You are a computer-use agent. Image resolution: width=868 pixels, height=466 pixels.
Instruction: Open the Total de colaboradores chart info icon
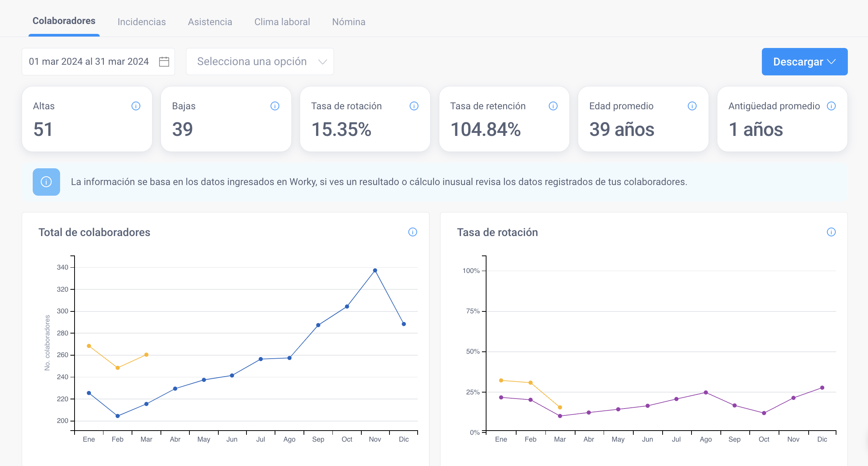coord(413,232)
